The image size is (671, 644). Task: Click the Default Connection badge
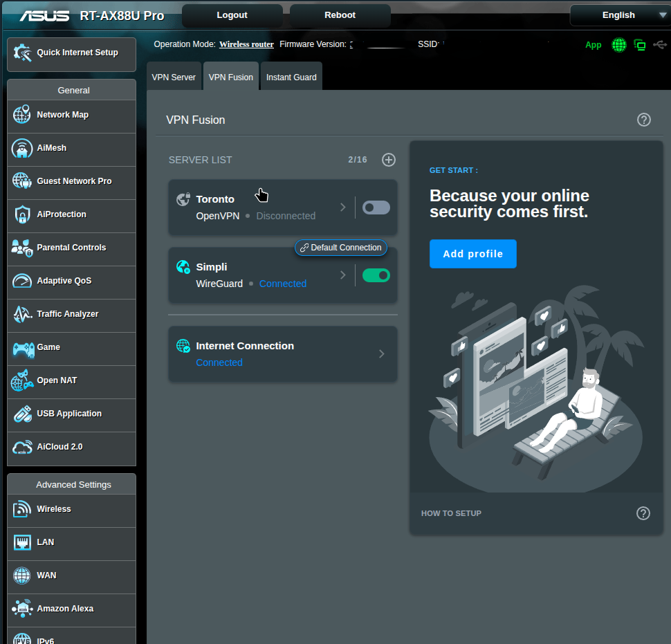(x=340, y=248)
